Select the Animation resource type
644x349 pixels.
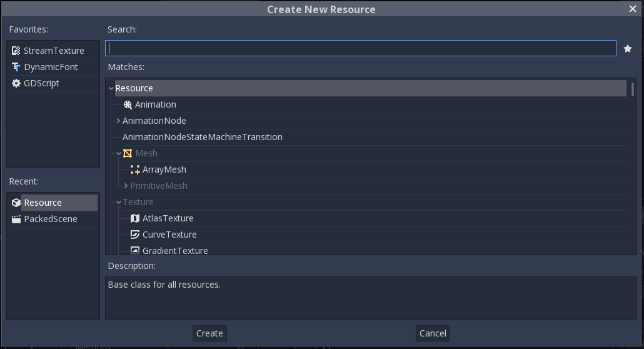pyautogui.click(x=155, y=105)
